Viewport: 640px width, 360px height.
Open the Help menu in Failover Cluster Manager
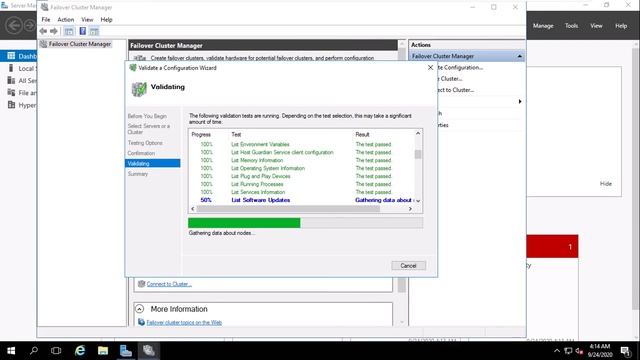point(106,20)
